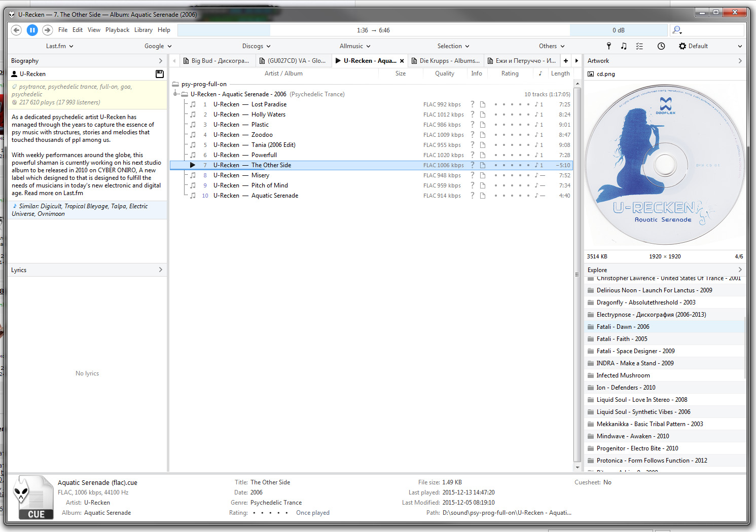Viewport: 756px width, 532px height.
Task: Open the Default layout dropdown arrow
Action: pos(740,46)
